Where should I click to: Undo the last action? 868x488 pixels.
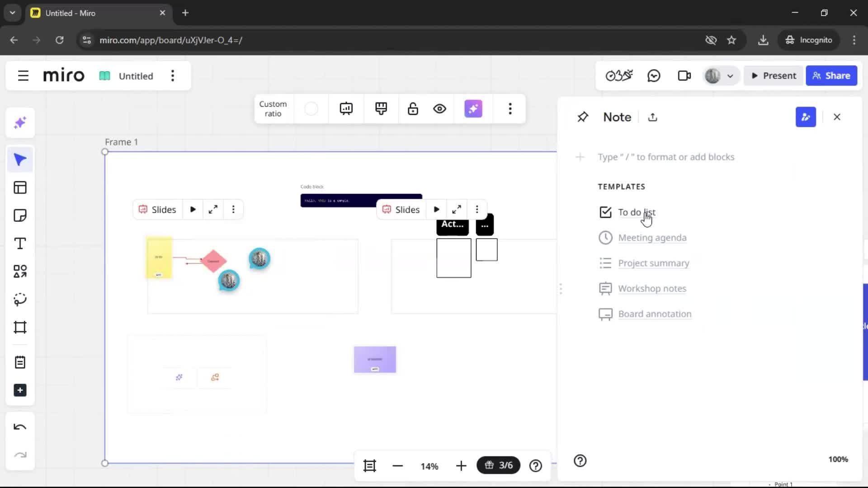click(x=20, y=427)
